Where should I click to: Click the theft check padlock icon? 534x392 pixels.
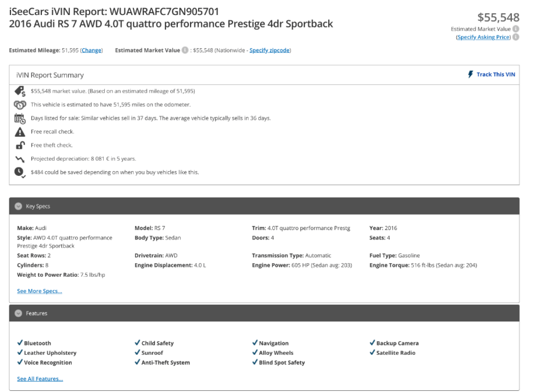click(20, 145)
